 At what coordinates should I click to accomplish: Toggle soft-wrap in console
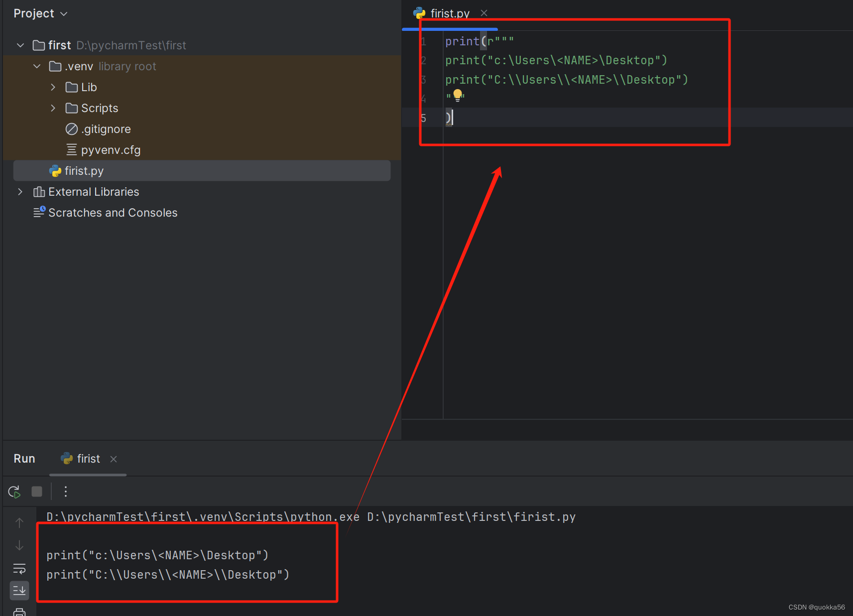coord(19,569)
